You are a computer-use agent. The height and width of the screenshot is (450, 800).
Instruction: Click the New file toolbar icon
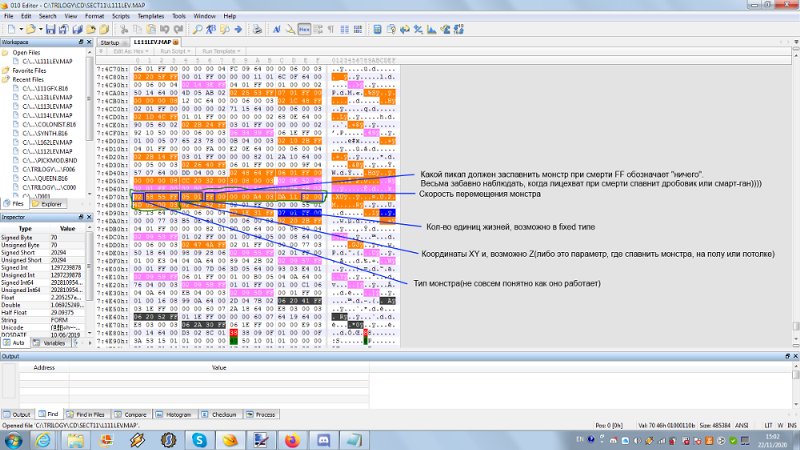click(x=11, y=29)
